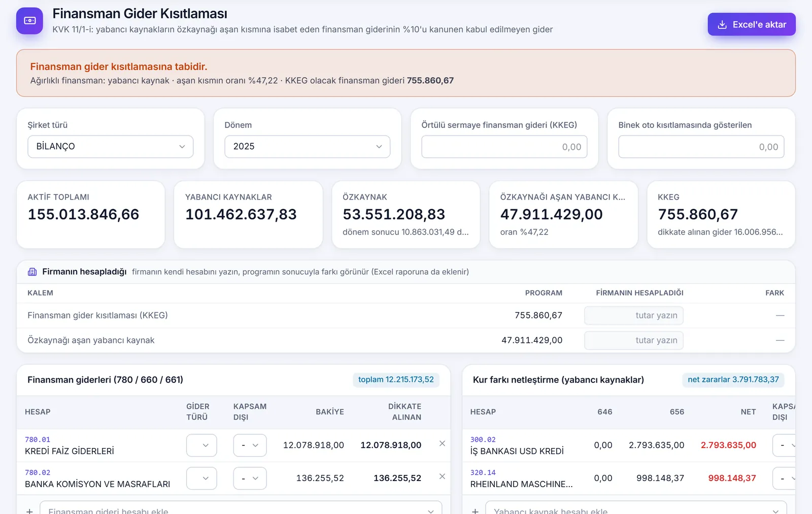This screenshot has height=514, width=812.
Task: Export the report with Excel'e aktar
Action: [752, 24]
